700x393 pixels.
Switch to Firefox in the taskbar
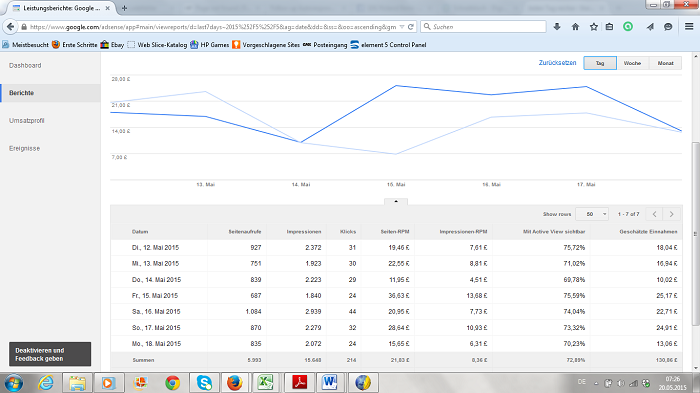pos(234,383)
